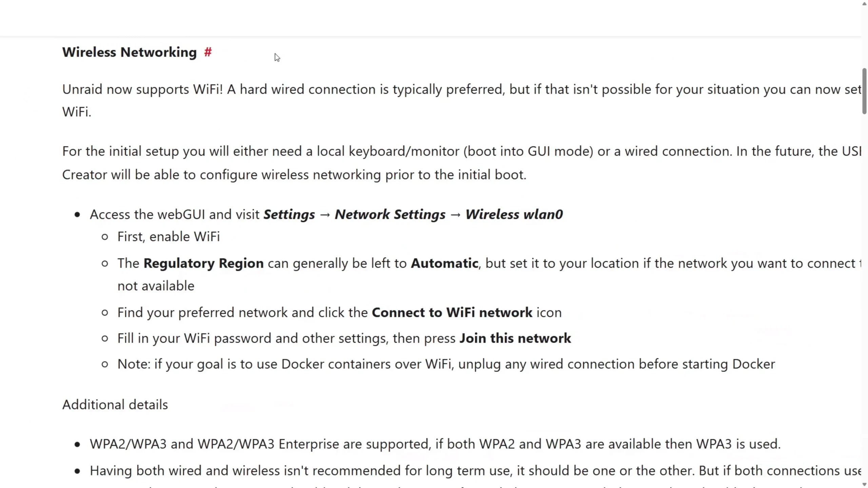Viewport: 868px width, 488px height.
Task: Click the bold 'Connect to WiFi network' text
Action: click(452, 312)
